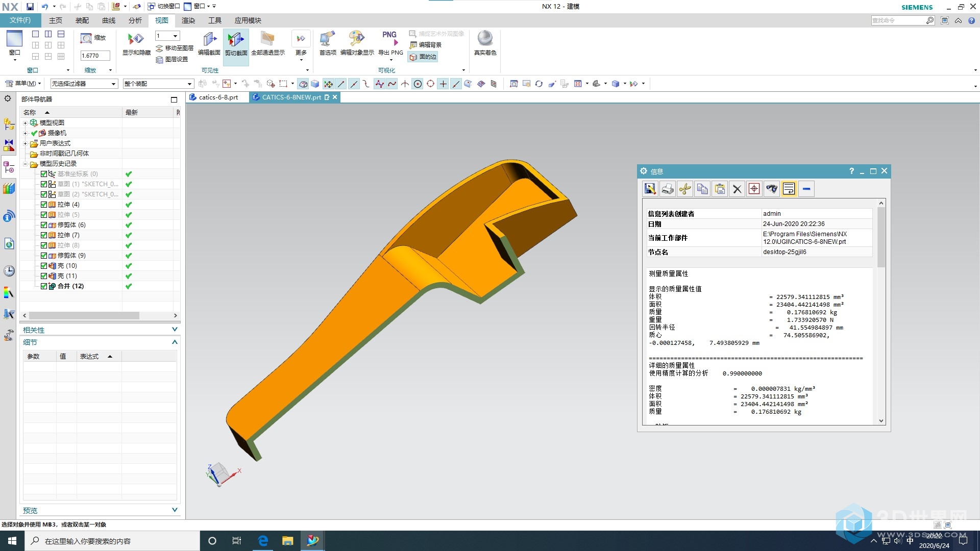Save info listing with Save As icon

pos(650,189)
